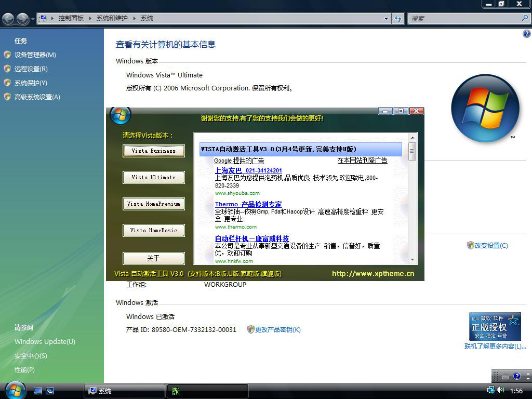Click the blue help question mark icon

[x=526, y=34]
